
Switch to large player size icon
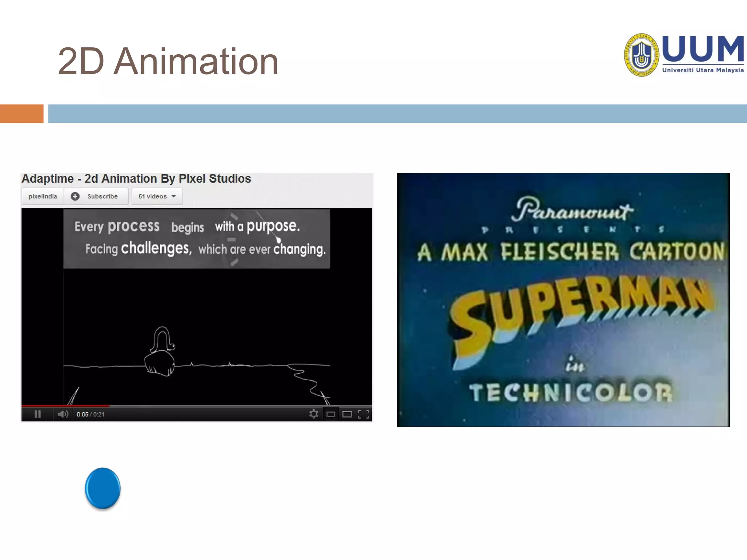tap(347, 414)
